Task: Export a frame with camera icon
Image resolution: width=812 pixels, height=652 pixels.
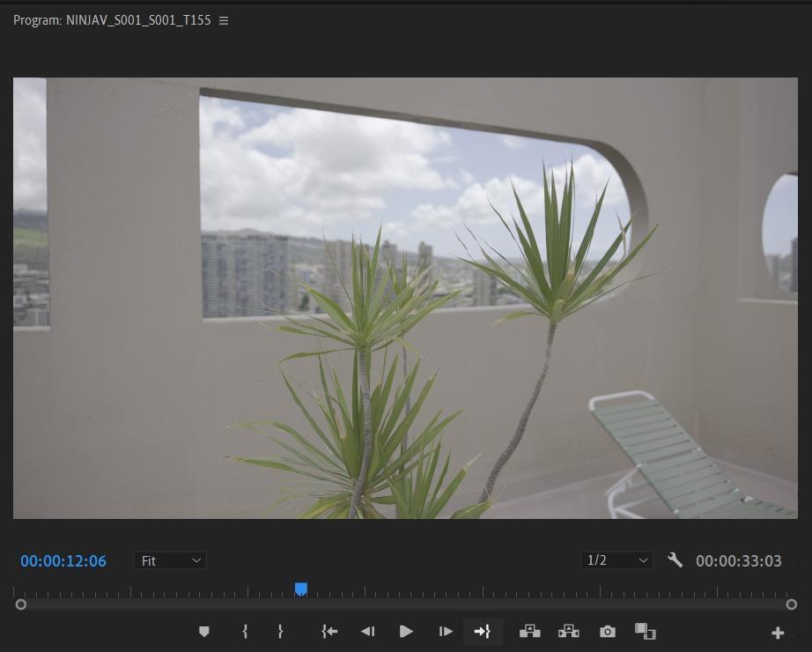Action: [608, 631]
